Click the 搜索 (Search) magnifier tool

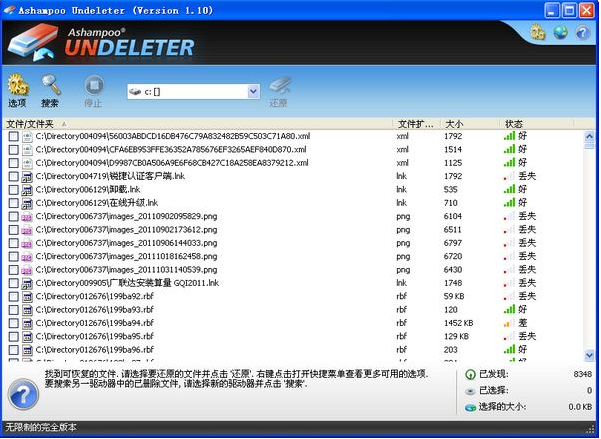click(x=50, y=90)
